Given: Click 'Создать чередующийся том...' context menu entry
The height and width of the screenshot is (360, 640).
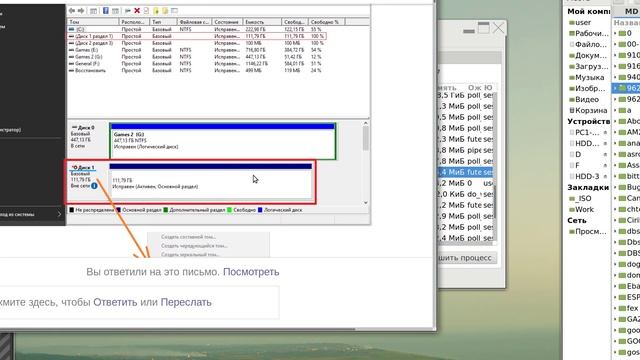Looking at the screenshot, I should point(194,246).
